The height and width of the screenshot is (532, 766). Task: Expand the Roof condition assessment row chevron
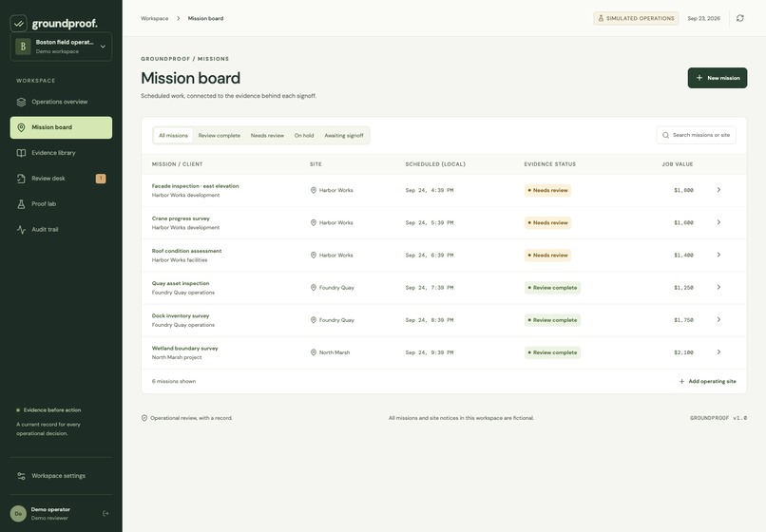coord(718,255)
